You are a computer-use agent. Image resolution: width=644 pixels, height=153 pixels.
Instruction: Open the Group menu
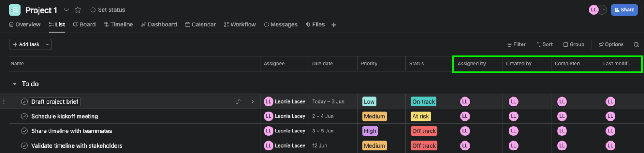coord(574,44)
